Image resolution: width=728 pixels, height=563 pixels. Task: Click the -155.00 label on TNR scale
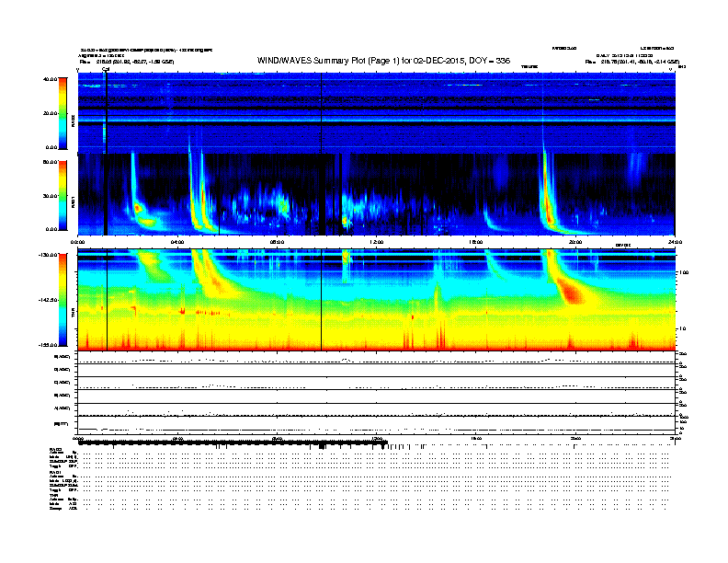[48, 345]
